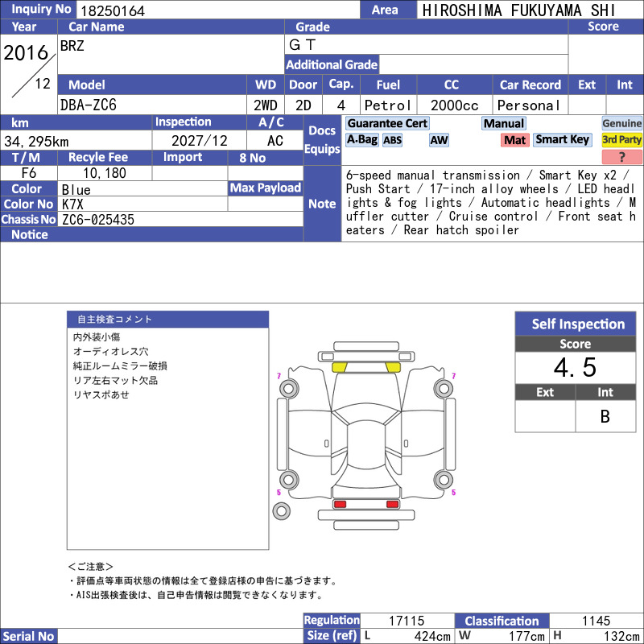Click the Additional Grade label
This screenshot has width=644, height=644.
coord(332,64)
